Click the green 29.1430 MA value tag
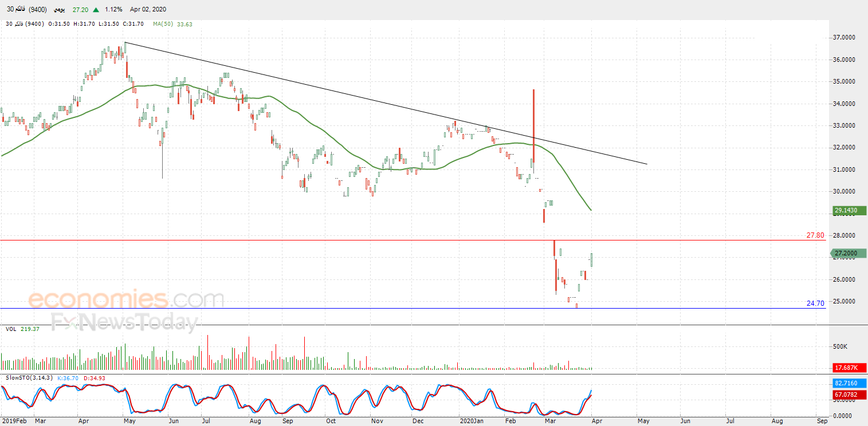This screenshot has width=868, height=426. point(850,211)
